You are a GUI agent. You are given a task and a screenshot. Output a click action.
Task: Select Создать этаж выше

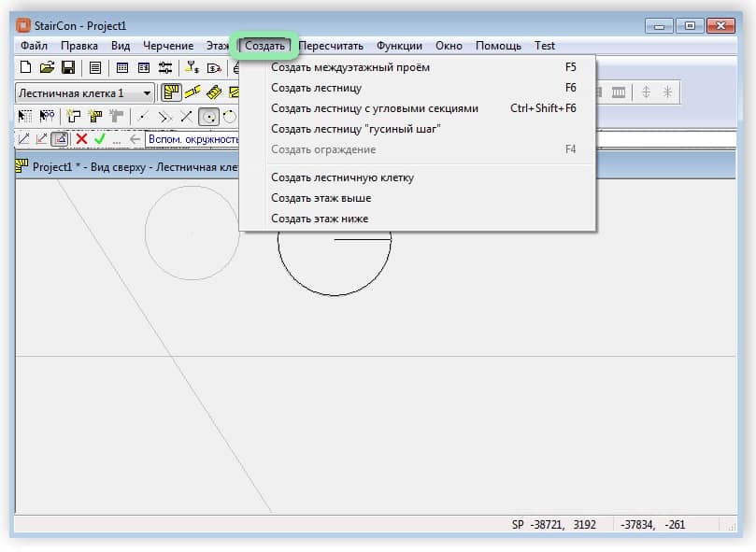321,198
